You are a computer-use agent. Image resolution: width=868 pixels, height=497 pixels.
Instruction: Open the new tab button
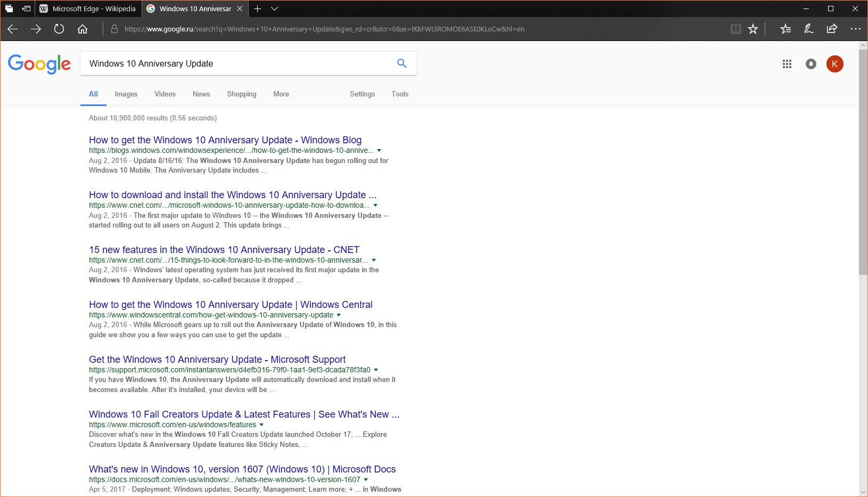pyautogui.click(x=257, y=9)
